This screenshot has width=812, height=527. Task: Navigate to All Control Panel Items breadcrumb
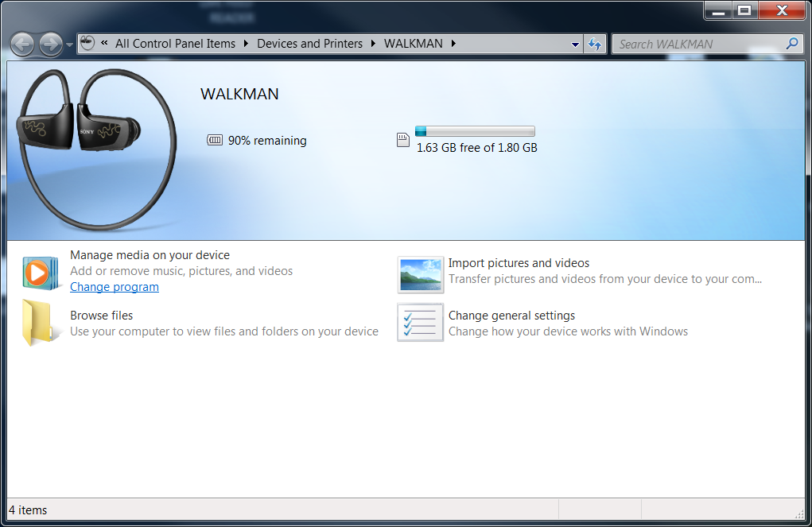pyautogui.click(x=175, y=44)
